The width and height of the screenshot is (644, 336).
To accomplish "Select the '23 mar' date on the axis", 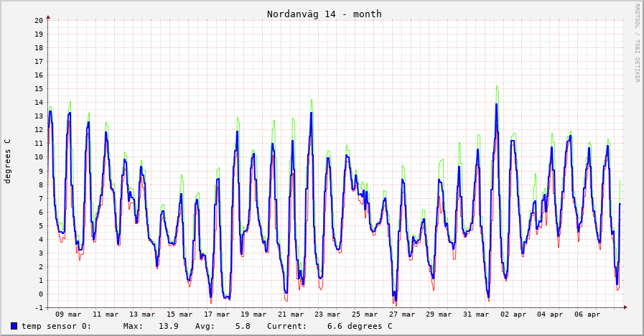I will [328, 314].
